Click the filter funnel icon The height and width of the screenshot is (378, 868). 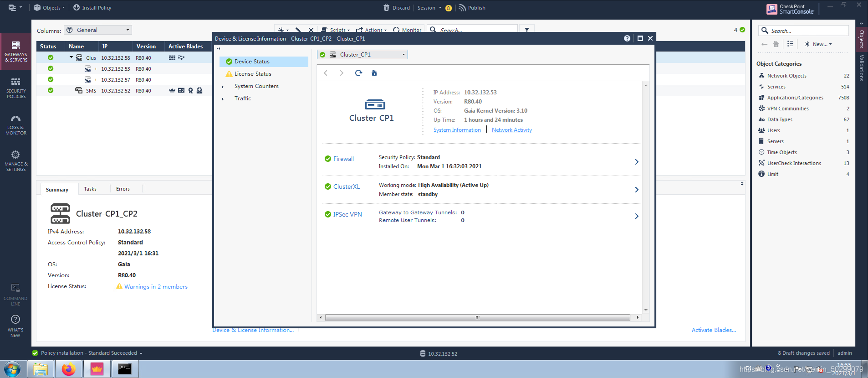(527, 30)
